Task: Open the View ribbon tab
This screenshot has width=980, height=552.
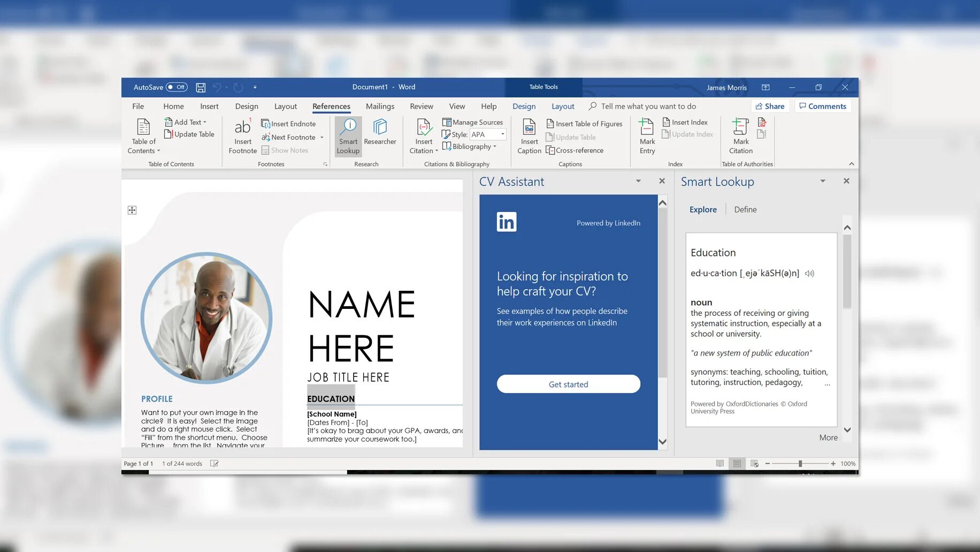Action: coord(457,106)
